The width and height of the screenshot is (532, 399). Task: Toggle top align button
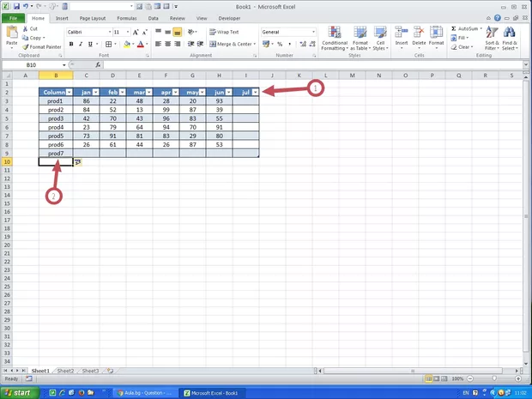(158, 33)
